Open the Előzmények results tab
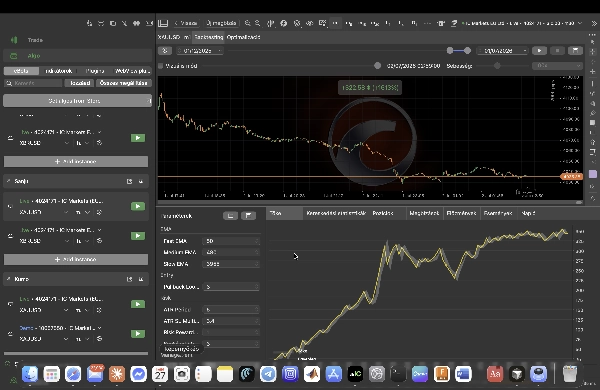Viewport: 600px width, 390px height. [462, 214]
